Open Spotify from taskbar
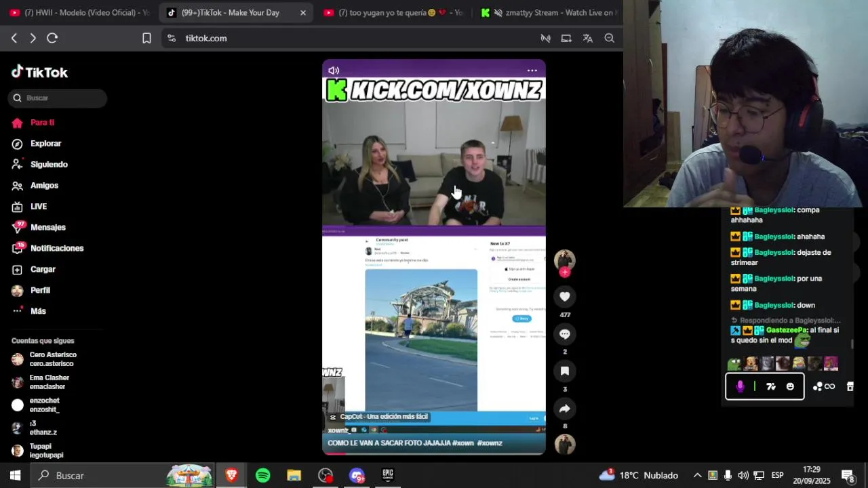 coord(263,476)
